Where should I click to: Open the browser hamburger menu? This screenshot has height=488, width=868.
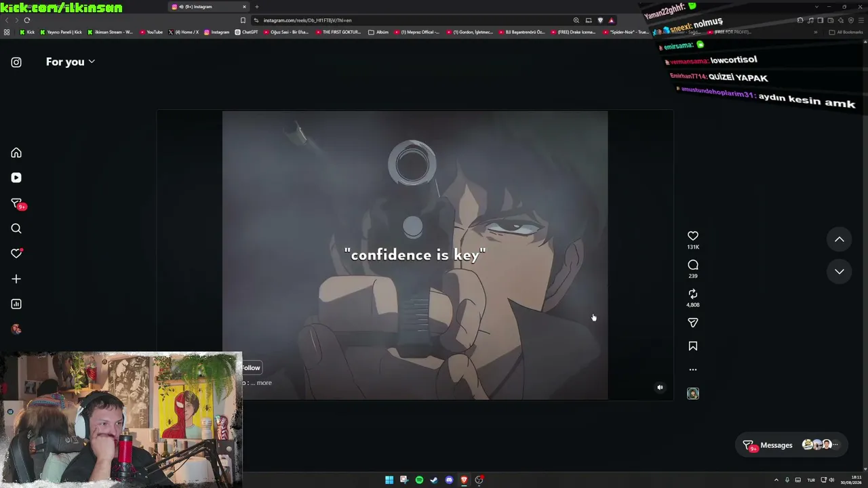861,20
